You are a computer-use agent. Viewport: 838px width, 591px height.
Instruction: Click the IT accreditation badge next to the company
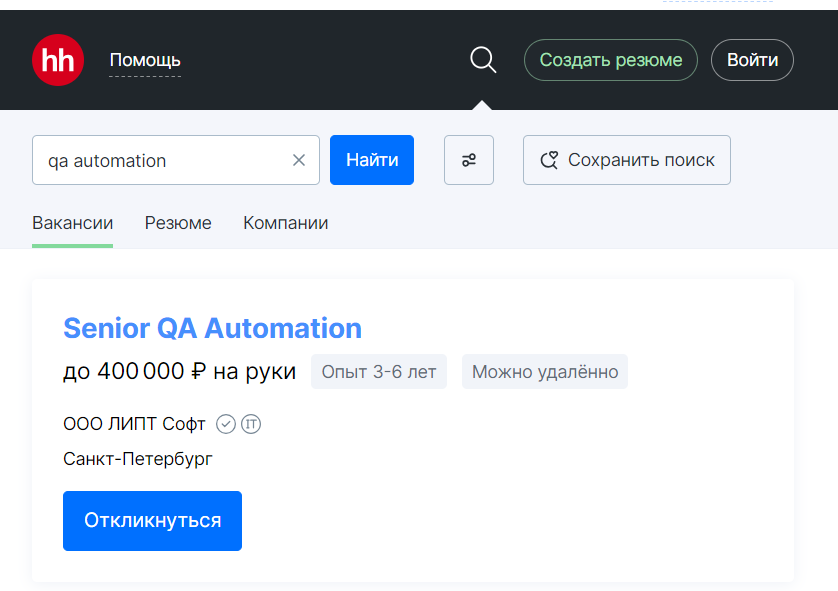pyautogui.click(x=250, y=424)
